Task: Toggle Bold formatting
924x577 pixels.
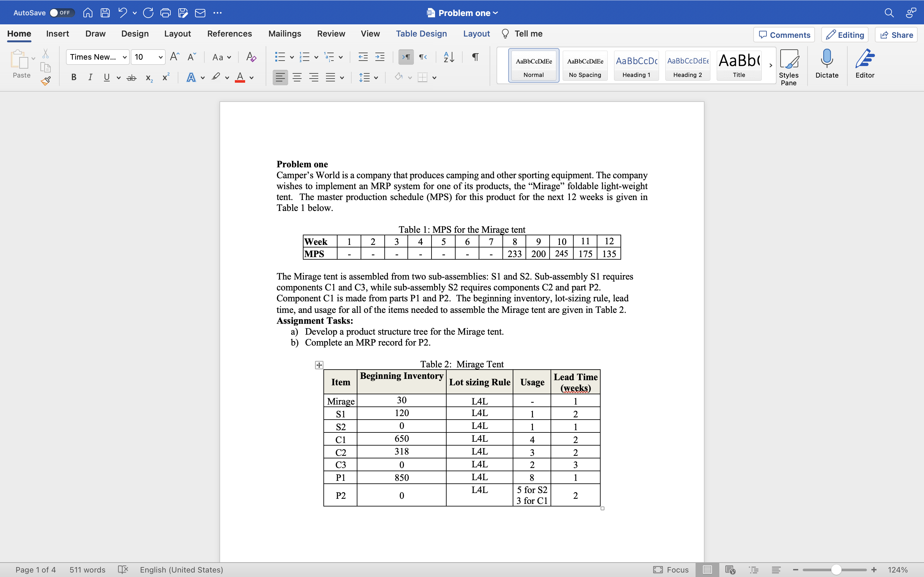Action: pyautogui.click(x=74, y=78)
